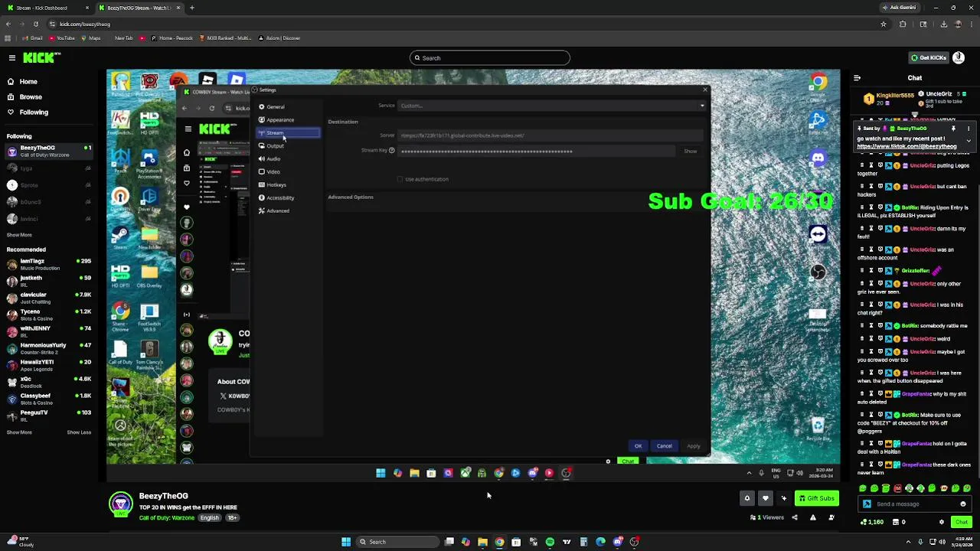Click Cancel in the OBS settings dialog
This screenshot has height=551, width=980.
tap(664, 446)
